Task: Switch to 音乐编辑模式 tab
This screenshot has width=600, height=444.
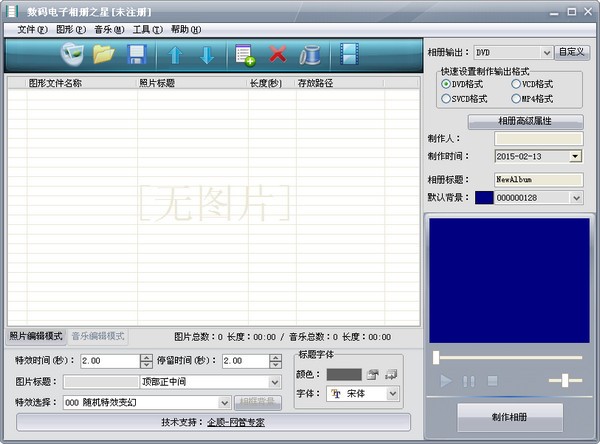Action: tap(98, 336)
